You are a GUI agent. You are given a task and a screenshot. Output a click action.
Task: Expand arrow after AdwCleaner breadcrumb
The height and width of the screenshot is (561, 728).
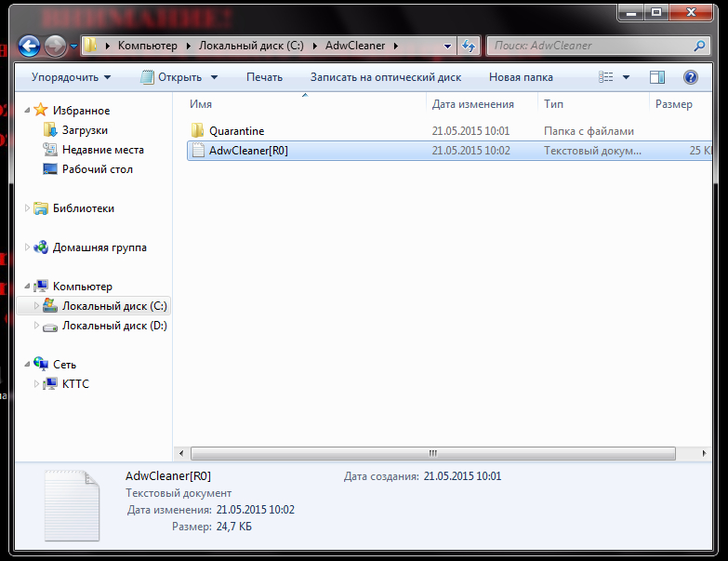[395, 46]
